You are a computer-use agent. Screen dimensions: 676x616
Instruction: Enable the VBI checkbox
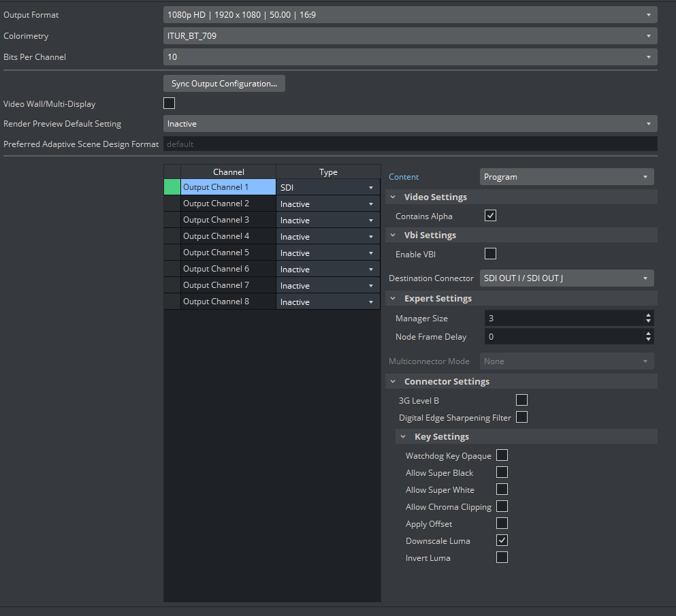[x=490, y=254]
